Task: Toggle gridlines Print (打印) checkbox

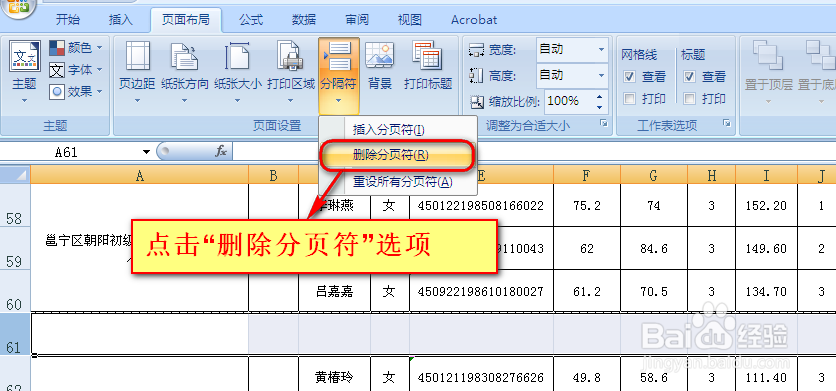Action: coord(630,99)
